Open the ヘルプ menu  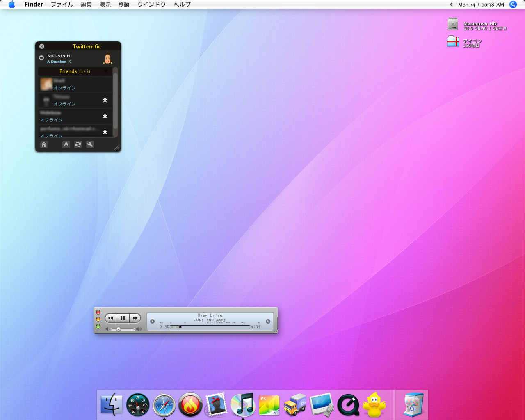pos(182,5)
